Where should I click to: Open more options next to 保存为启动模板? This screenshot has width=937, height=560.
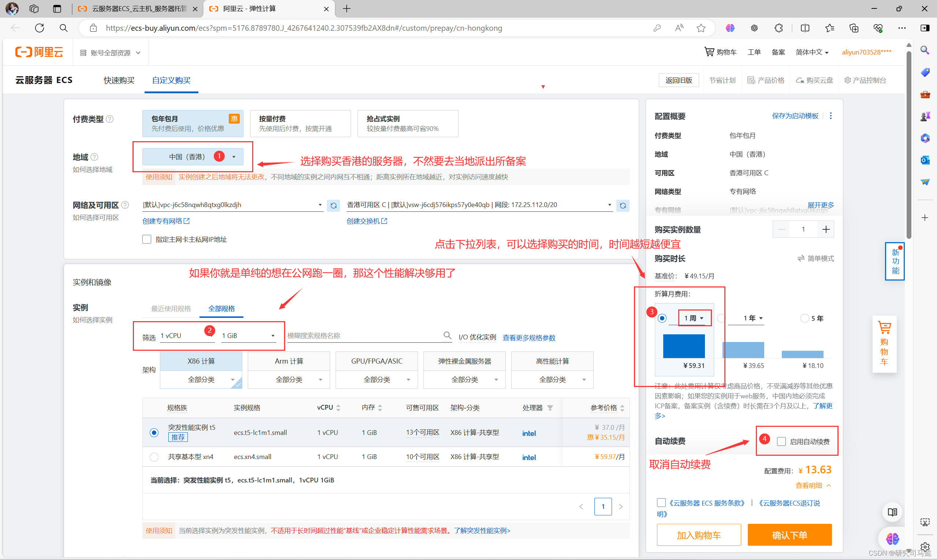pos(830,116)
